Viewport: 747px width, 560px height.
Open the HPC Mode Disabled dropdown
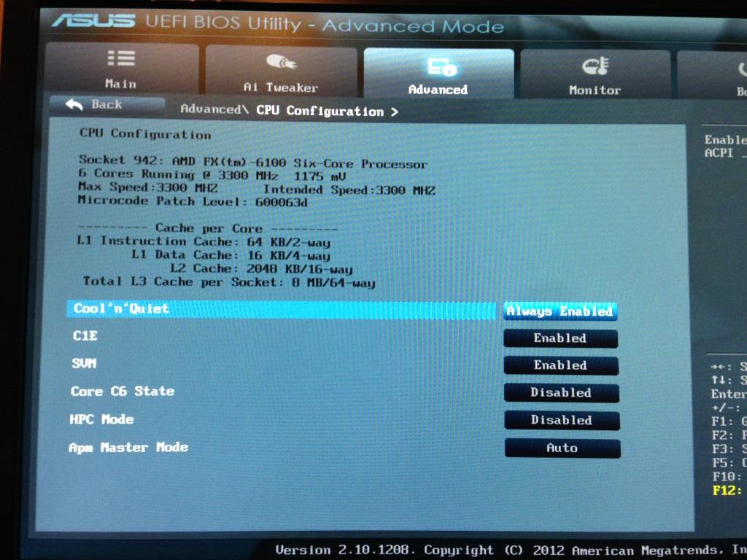pyautogui.click(x=562, y=421)
